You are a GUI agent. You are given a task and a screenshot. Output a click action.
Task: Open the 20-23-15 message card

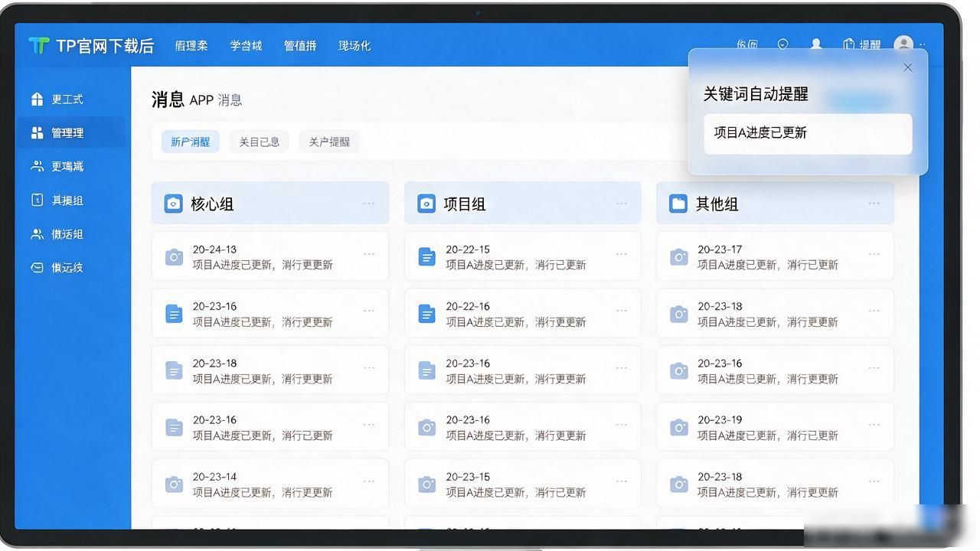tap(523, 484)
